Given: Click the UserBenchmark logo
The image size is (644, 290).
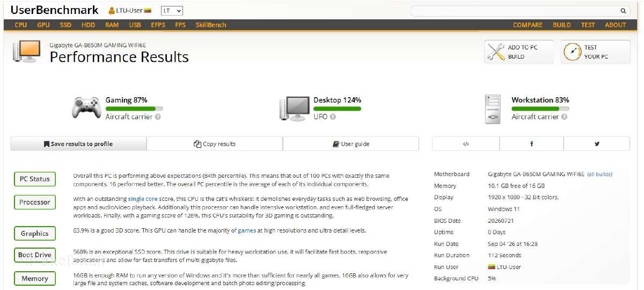Looking at the screenshot, I should click(55, 10).
